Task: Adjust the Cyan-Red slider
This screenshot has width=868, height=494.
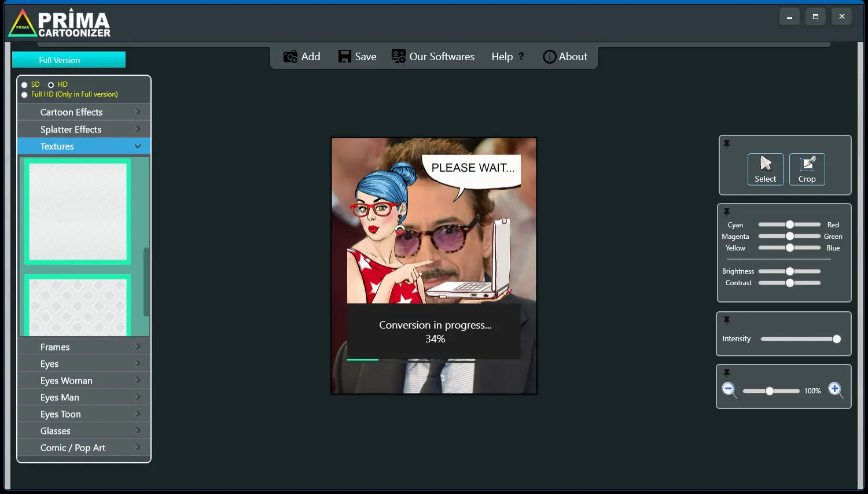Action: (x=789, y=224)
